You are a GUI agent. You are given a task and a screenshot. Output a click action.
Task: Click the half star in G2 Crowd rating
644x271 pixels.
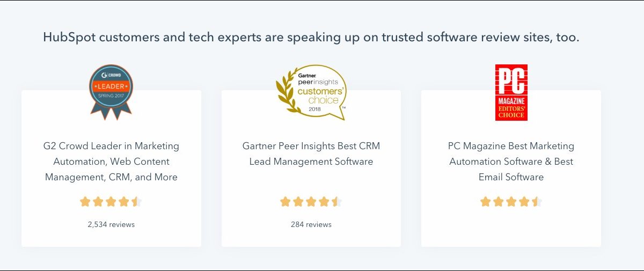click(x=137, y=202)
